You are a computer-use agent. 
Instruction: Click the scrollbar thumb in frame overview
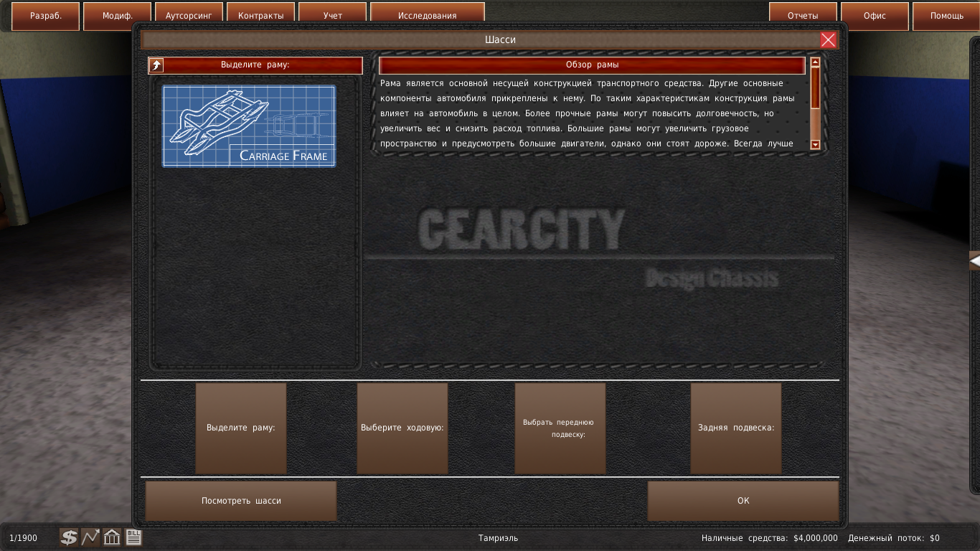coord(815,88)
